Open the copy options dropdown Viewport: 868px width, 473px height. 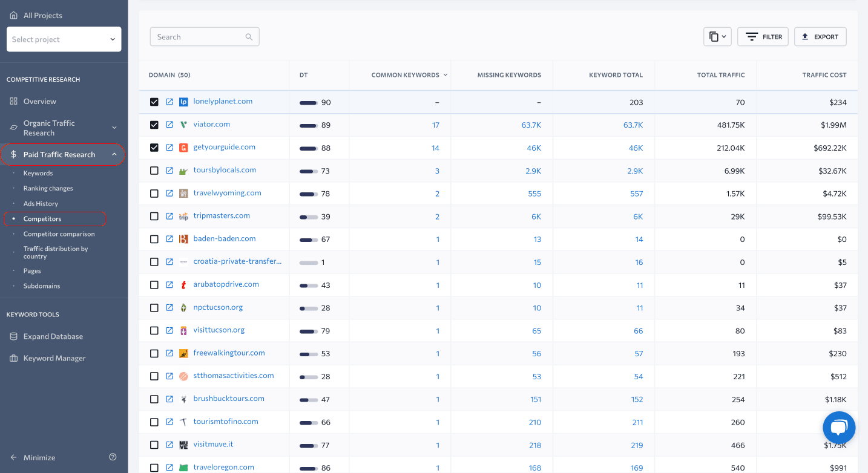coord(717,37)
